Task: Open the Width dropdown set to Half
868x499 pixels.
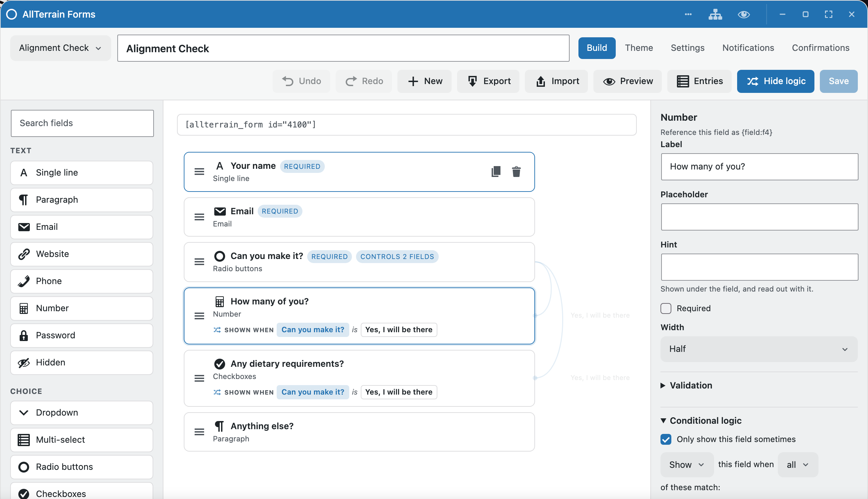Action: click(x=759, y=349)
